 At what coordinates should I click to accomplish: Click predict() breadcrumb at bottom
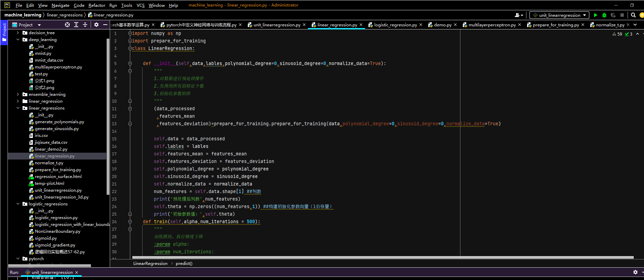pyautogui.click(x=184, y=264)
